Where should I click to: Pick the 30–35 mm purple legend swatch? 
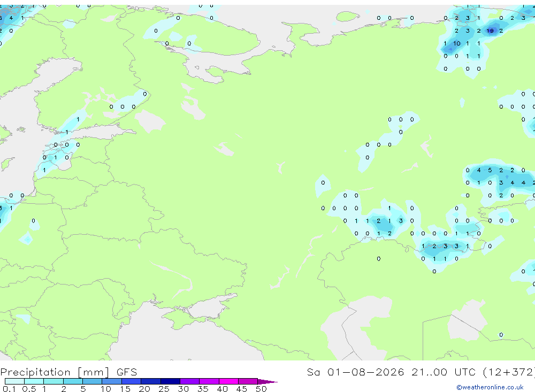(190, 381)
